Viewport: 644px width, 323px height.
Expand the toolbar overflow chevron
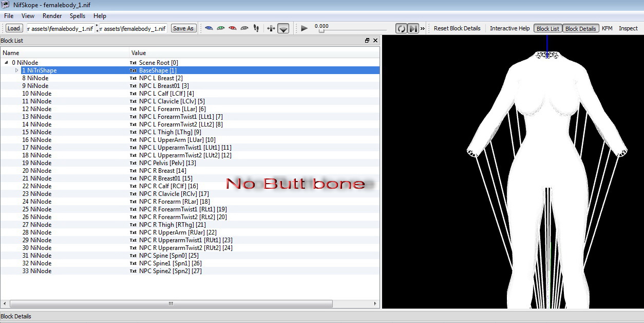[423, 29]
